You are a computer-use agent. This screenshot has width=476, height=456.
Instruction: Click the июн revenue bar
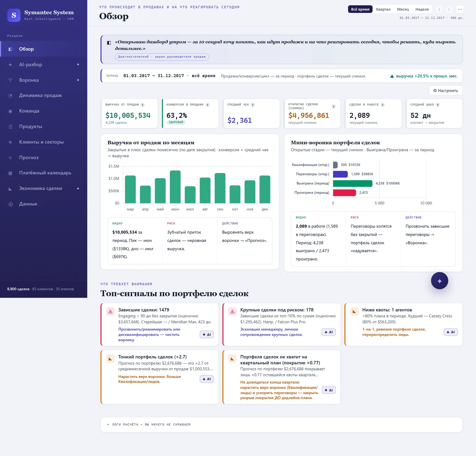tap(175, 187)
